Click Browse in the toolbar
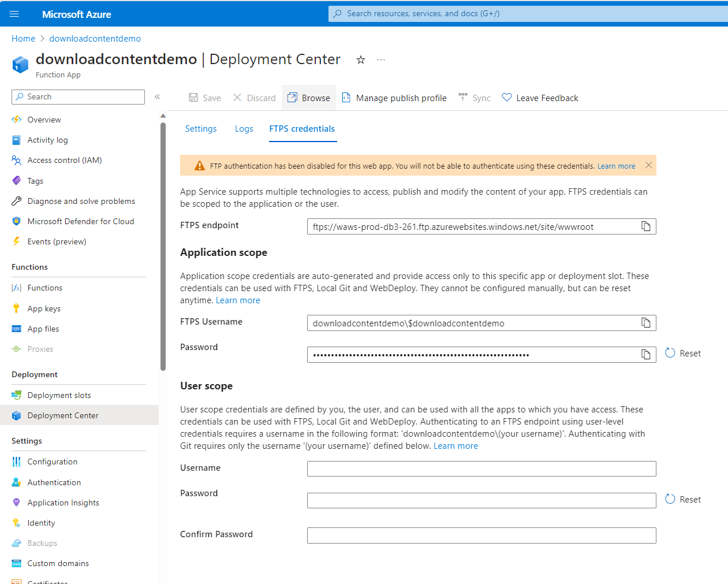This screenshot has width=728, height=584. [x=309, y=98]
